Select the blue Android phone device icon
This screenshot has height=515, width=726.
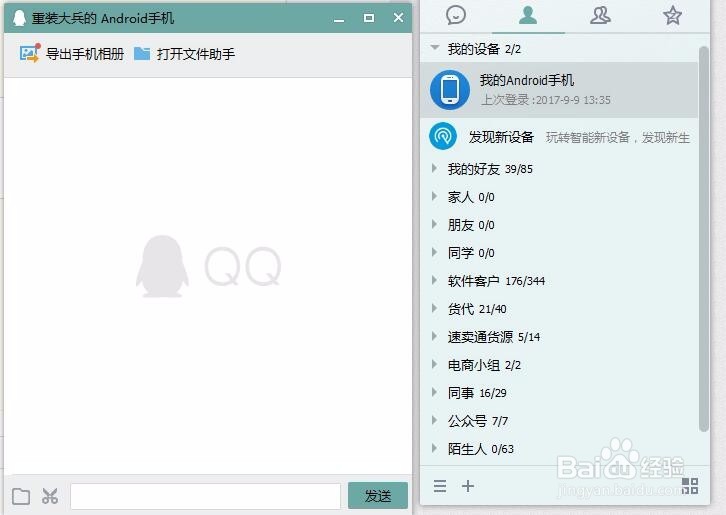pos(450,89)
